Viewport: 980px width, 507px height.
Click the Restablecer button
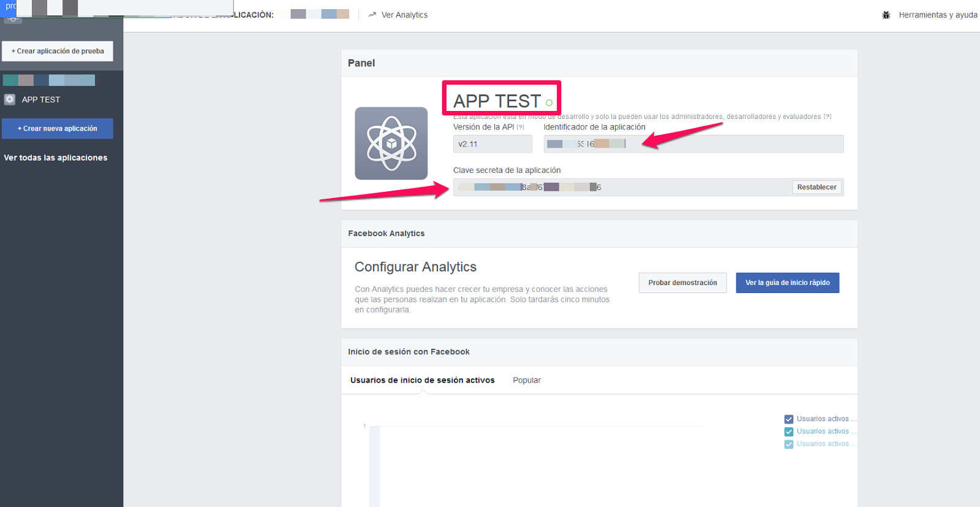pyautogui.click(x=816, y=187)
